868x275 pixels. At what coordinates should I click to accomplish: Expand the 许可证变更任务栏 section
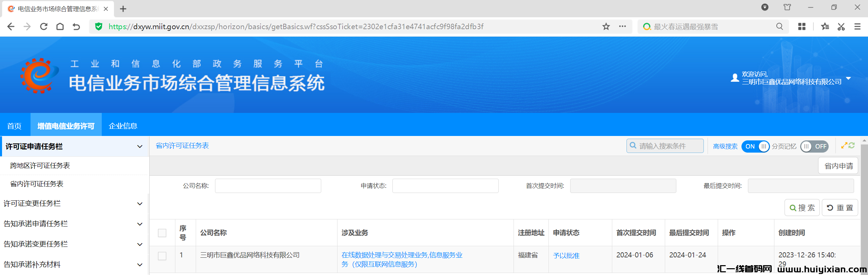(139, 204)
